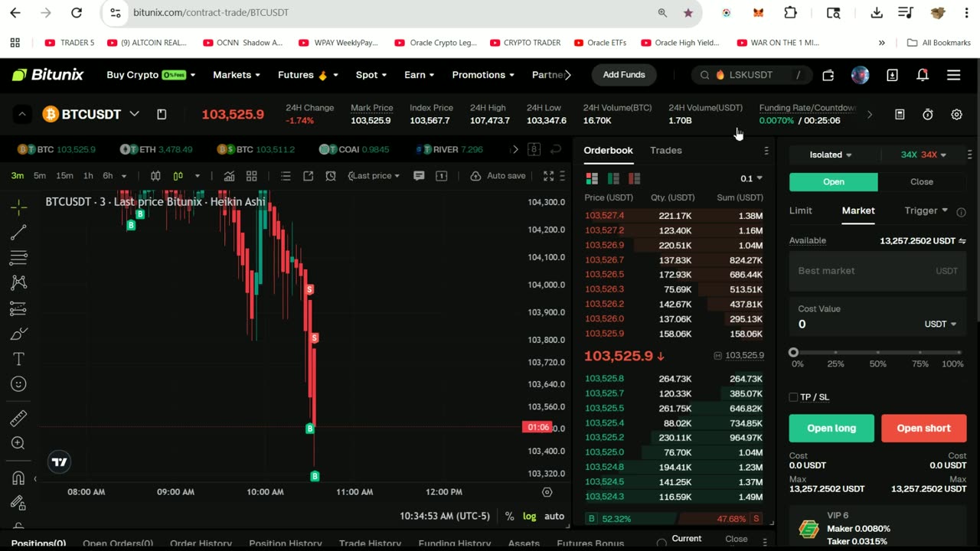Image resolution: width=980 pixels, height=551 pixels.
Task: Click the zoom-in magnifier tool
Action: 18,443
